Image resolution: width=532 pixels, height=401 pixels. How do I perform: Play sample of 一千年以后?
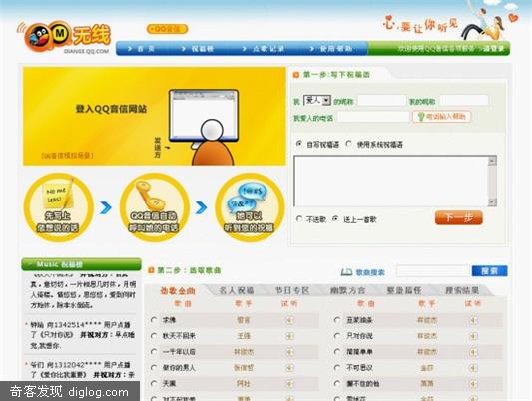pyautogui.click(x=289, y=352)
